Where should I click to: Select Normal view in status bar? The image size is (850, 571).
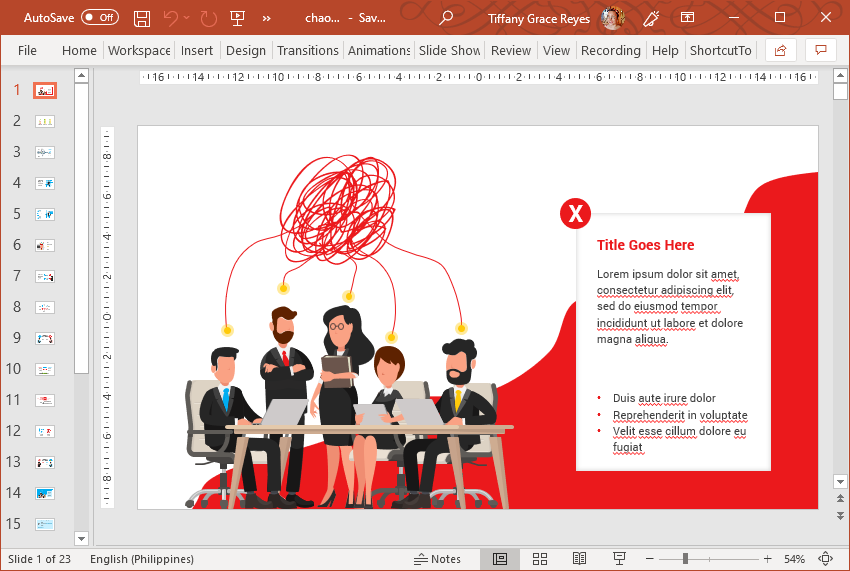pyautogui.click(x=500, y=559)
